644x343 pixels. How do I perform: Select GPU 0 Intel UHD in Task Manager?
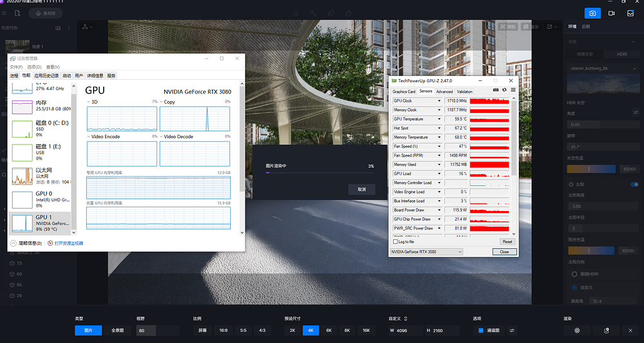coord(40,199)
